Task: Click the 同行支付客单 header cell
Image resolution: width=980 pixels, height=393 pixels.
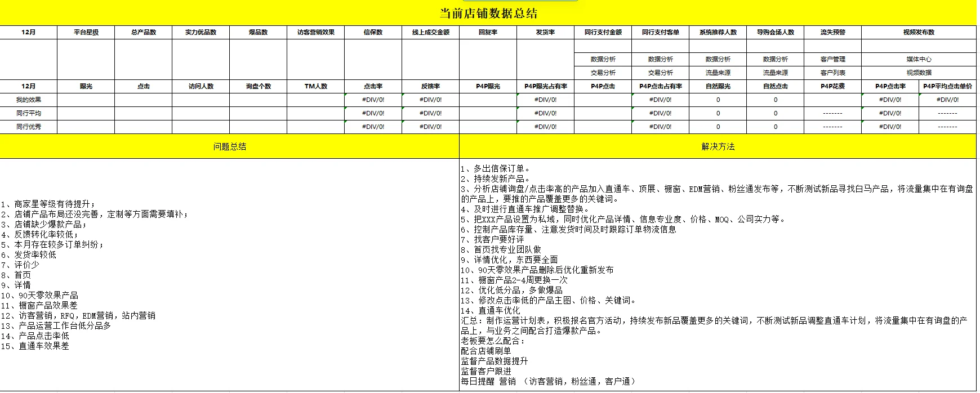Action: click(x=661, y=32)
